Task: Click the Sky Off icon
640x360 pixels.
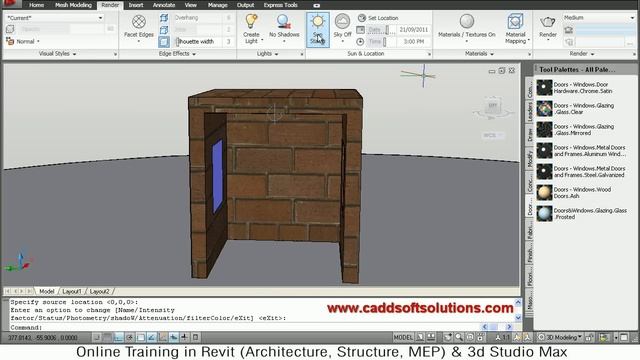Action: 342,22
